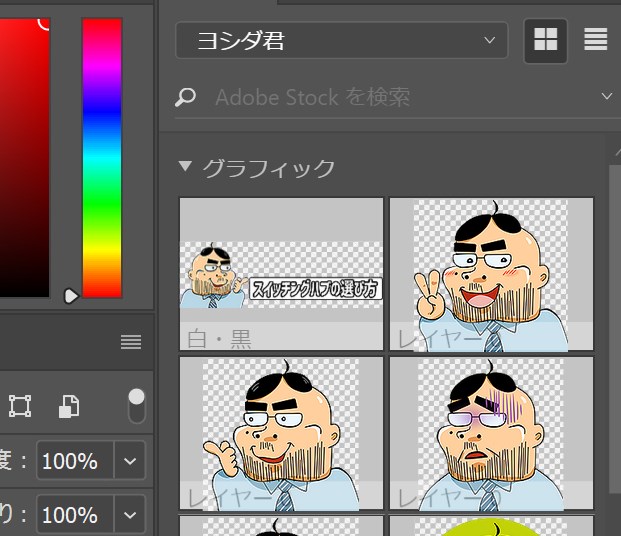Click the rainbow hue slider strip

(102, 158)
